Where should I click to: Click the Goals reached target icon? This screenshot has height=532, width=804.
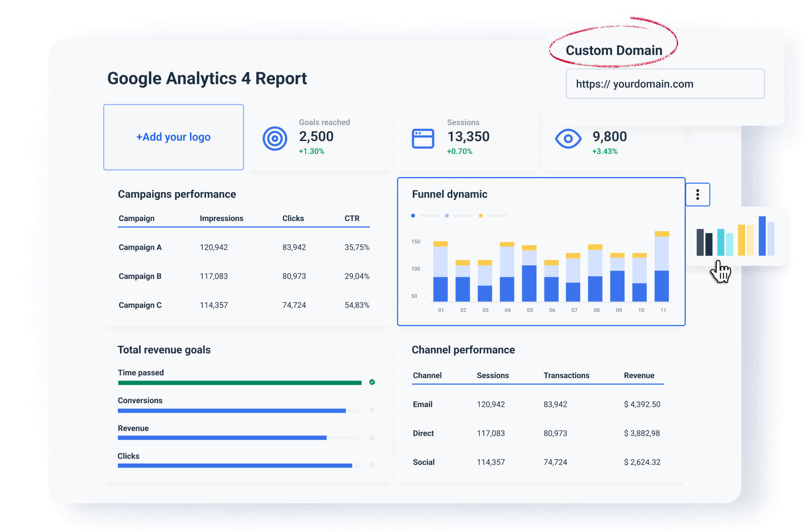pyautogui.click(x=275, y=137)
